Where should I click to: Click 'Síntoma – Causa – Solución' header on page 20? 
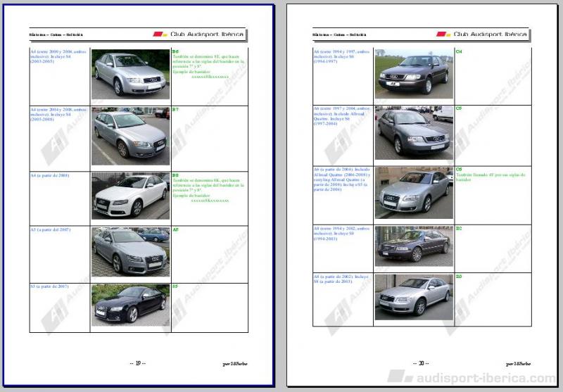point(339,34)
